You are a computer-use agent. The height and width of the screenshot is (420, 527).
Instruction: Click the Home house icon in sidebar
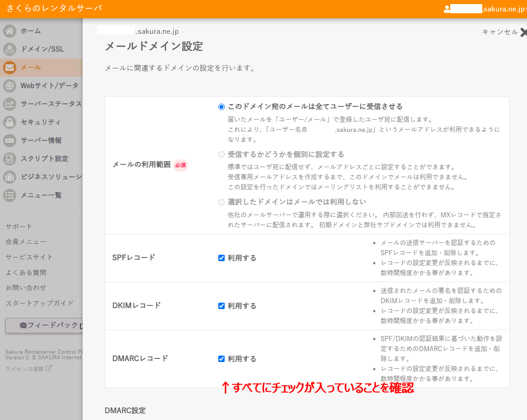(10, 31)
